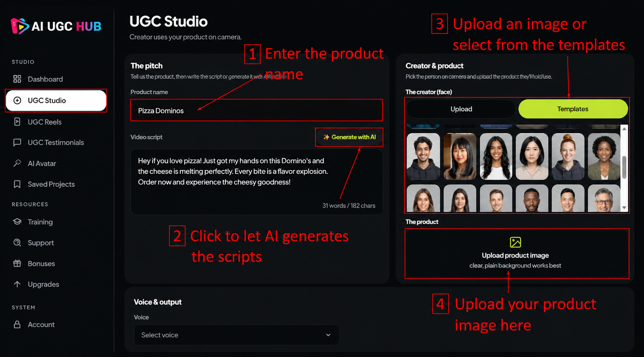The image size is (644, 357).
Task: Select the woman in olive blazer template
Action: (604, 157)
